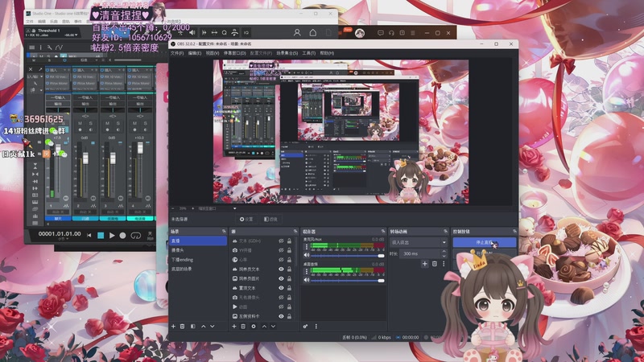Remove transition with transitions trash icon
Screen dimensions: 644x362
(x=435, y=264)
